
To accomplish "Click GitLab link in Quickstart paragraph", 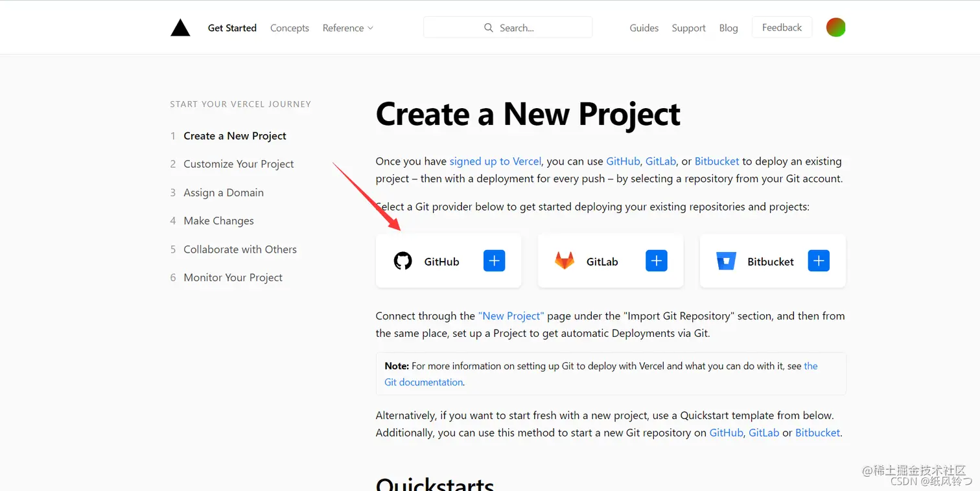I will click(x=764, y=433).
